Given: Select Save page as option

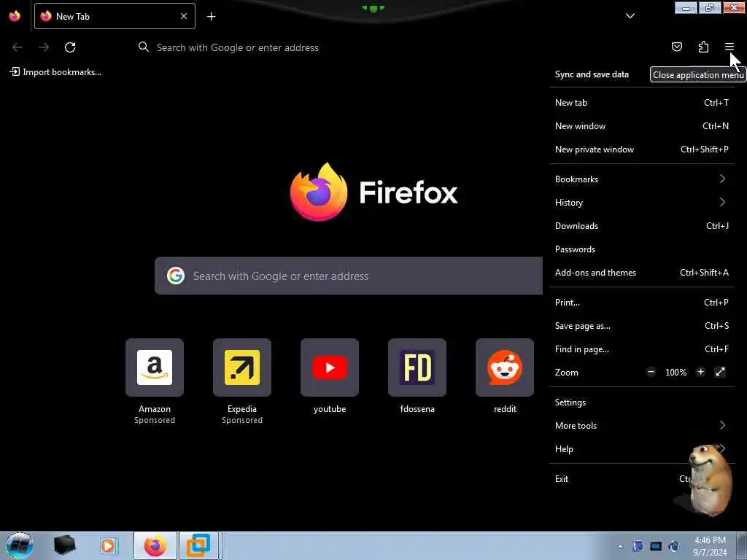Looking at the screenshot, I should pyautogui.click(x=642, y=326).
